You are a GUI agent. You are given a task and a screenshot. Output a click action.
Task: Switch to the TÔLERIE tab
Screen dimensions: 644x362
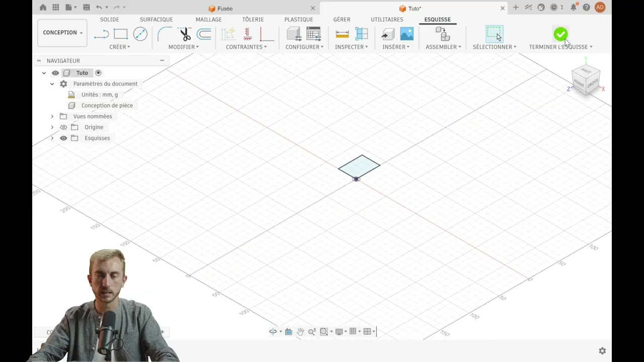pos(253,20)
